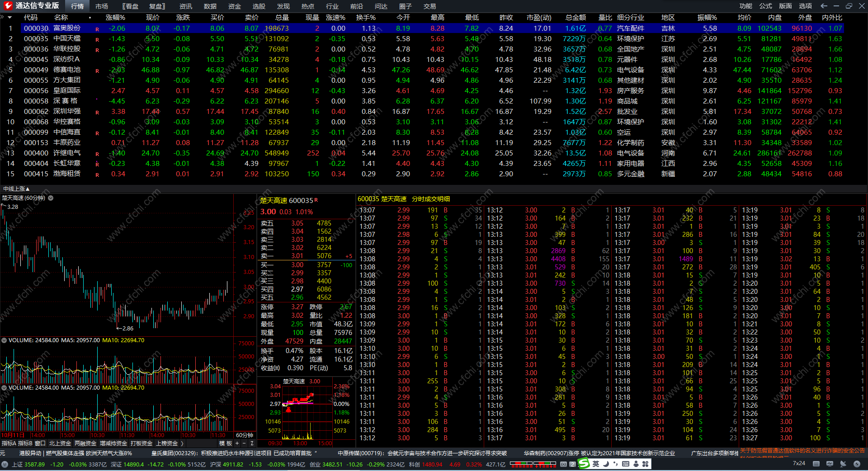Click the punctuation icon in input method bar
The height and width of the screenshot is (471, 868).
point(616,464)
